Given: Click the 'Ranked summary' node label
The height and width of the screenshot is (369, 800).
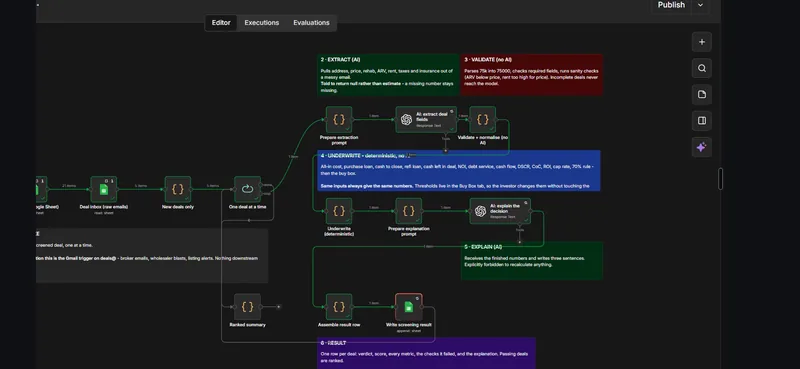Looking at the screenshot, I should coord(247,325).
